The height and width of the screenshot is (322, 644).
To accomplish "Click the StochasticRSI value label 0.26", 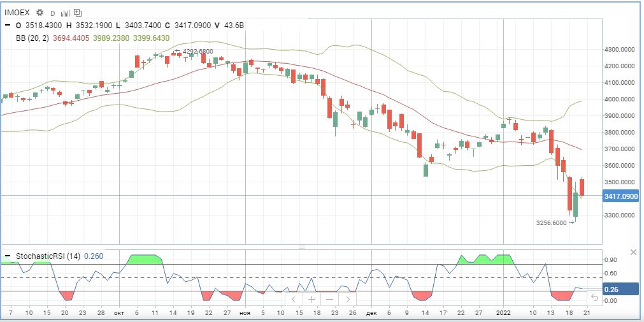I will click(621, 289).
